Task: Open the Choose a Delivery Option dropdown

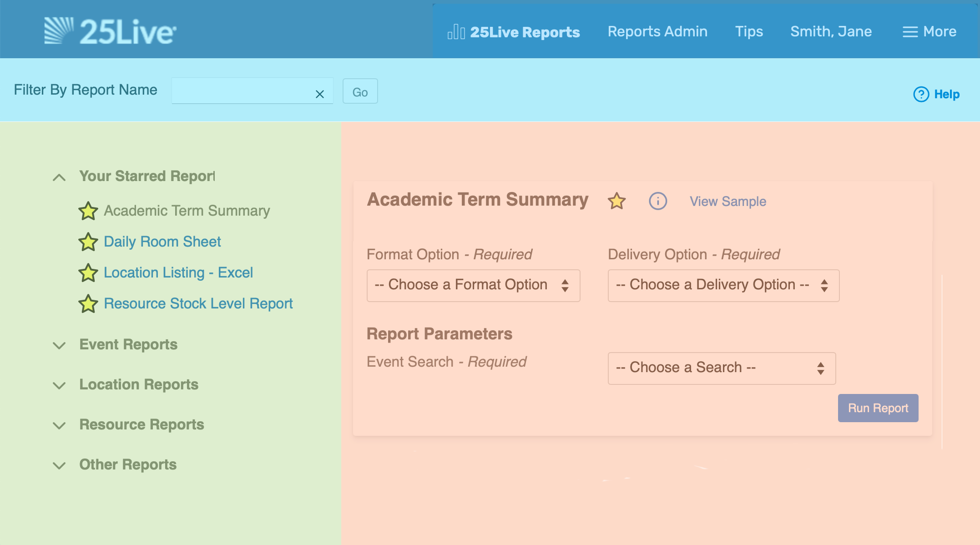Action: tap(723, 285)
